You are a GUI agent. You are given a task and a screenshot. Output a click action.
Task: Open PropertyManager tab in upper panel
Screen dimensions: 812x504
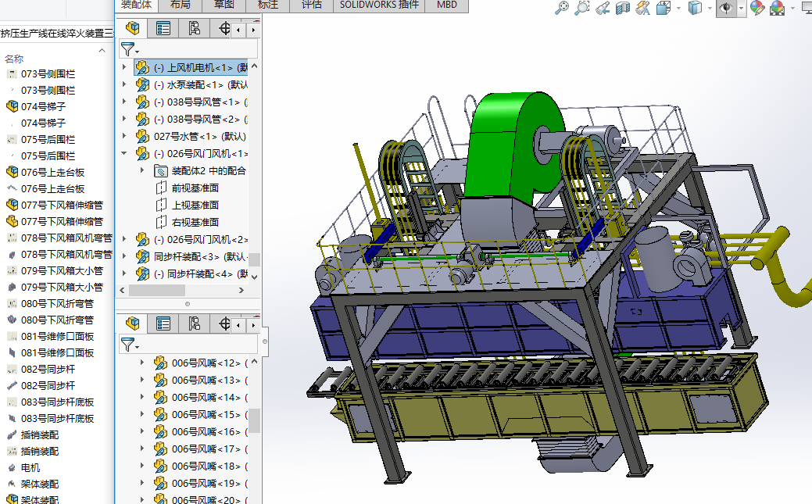163,29
